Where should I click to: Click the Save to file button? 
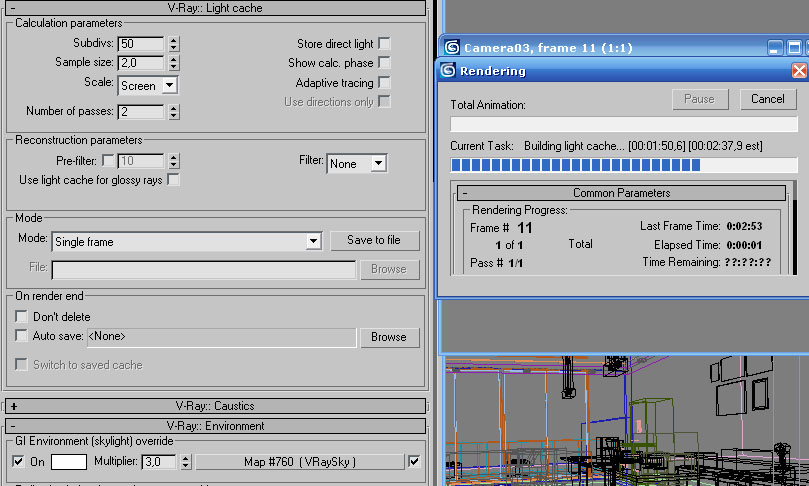pyautogui.click(x=375, y=240)
